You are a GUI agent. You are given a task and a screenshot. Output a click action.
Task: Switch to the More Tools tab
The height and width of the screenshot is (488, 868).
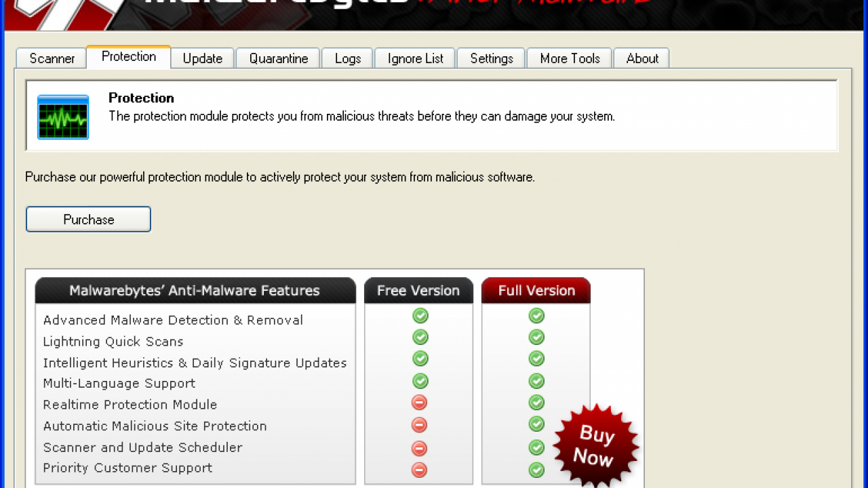[x=569, y=58]
